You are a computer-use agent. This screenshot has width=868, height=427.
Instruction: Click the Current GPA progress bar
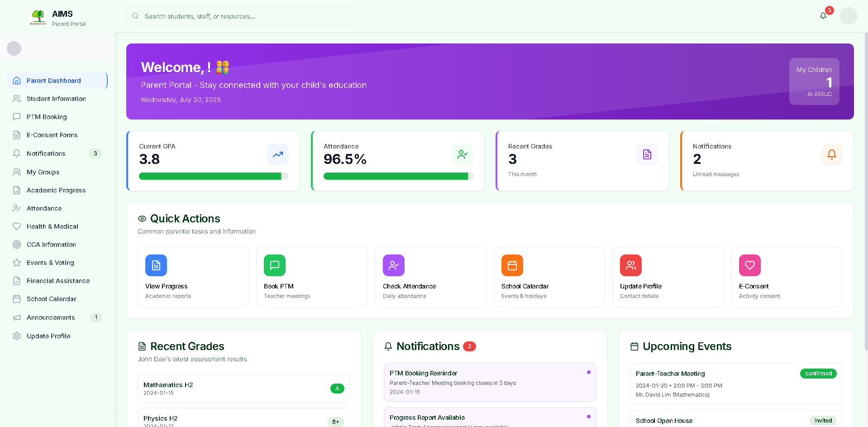214,176
